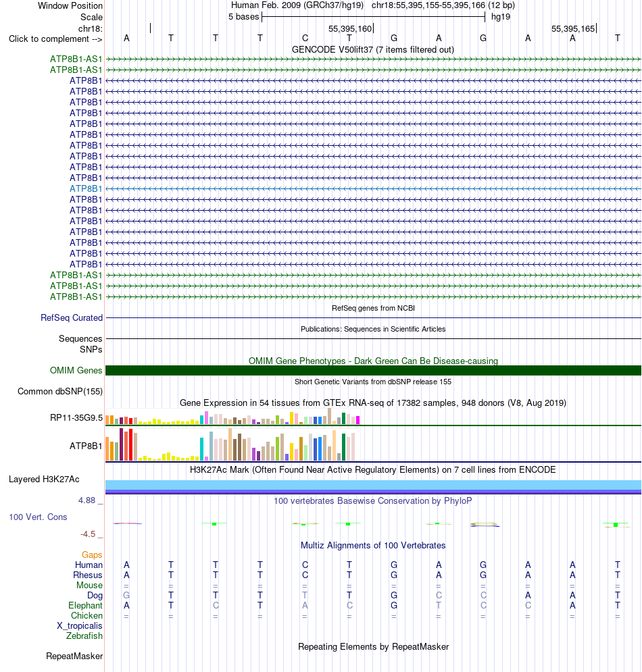Click 'Click to complement -->' to flip bases
The image size is (642, 672).
55,39
